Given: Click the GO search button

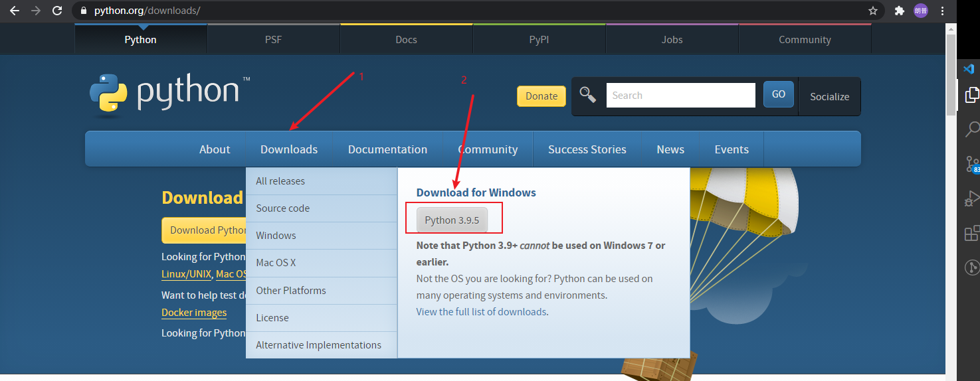Looking at the screenshot, I should pyautogui.click(x=779, y=94).
